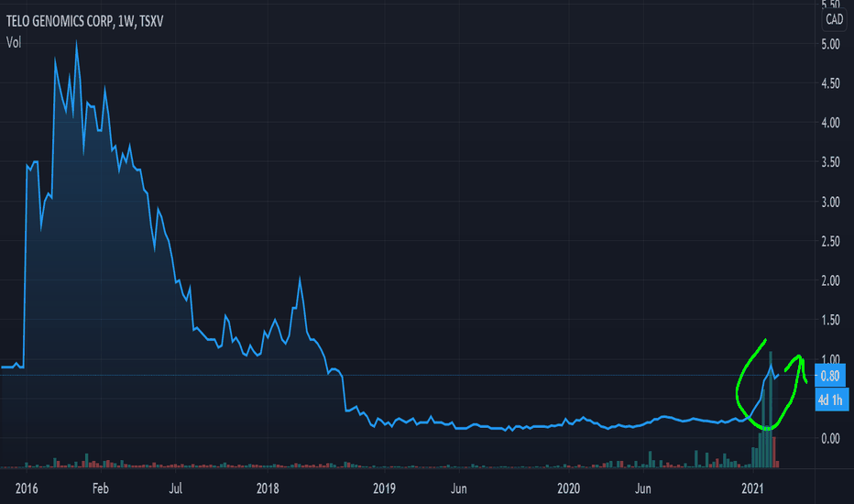The image size is (854, 504).
Task: Click the tallest green volume bar near 2021
Action: [770, 410]
